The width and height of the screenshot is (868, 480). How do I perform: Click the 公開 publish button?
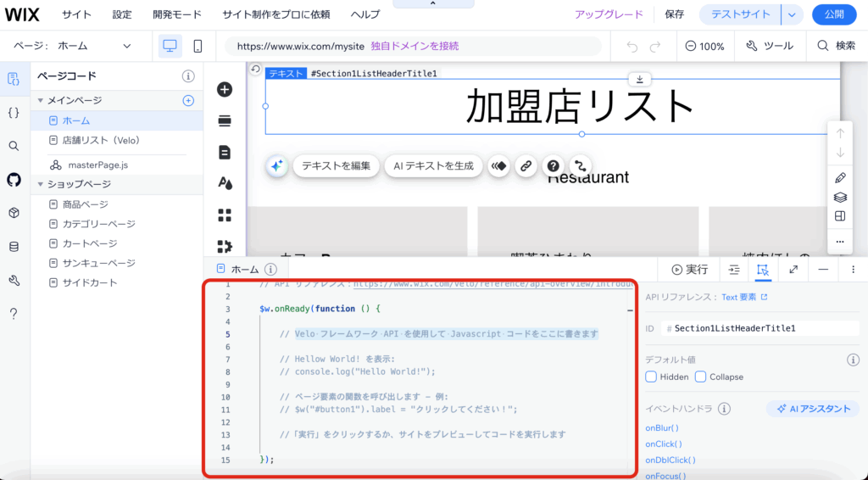coord(834,15)
